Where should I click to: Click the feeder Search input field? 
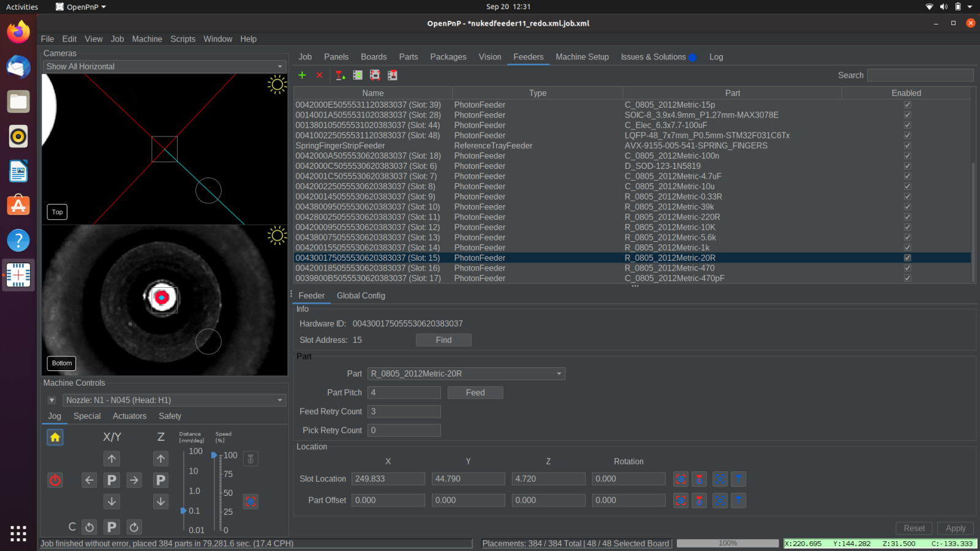pyautogui.click(x=920, y=75)
